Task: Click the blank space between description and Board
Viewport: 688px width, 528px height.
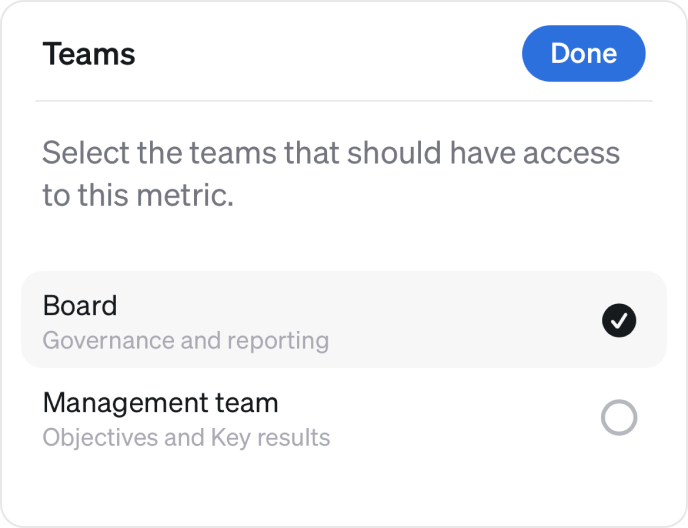Action: tap(344, 241)
